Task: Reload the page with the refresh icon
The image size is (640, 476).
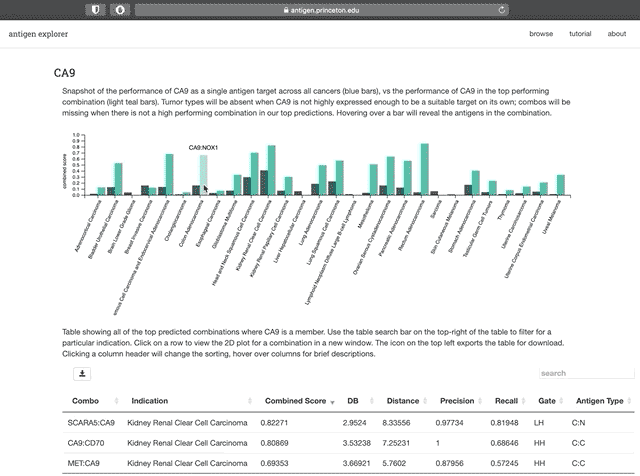Action: tap(501, 9)
